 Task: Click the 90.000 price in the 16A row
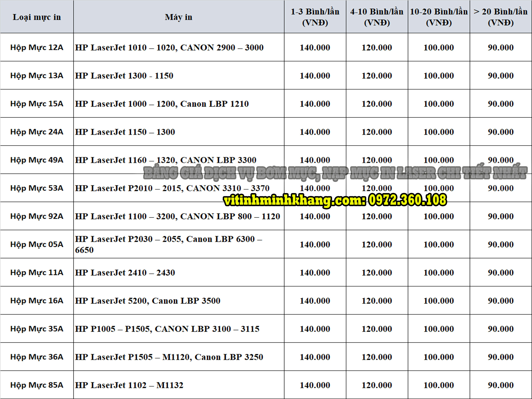tap(501, 301)
